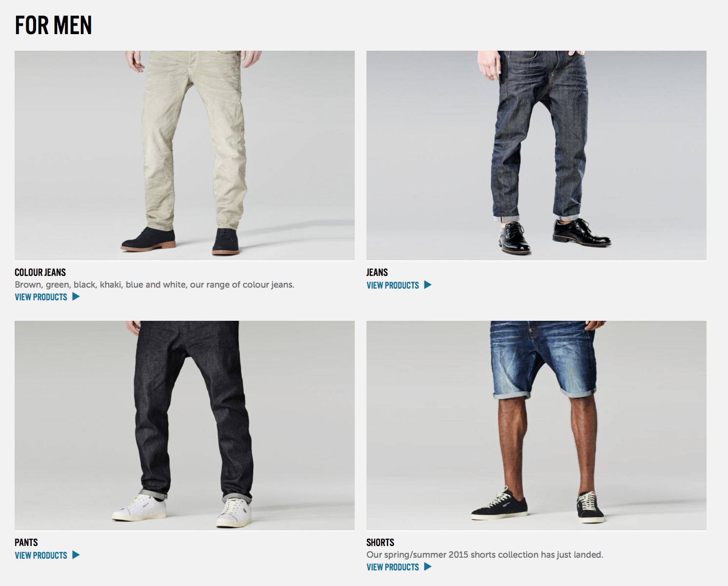728x586 pixels.
Task: Click the spring/summer 2015 shorts description
Action: coord(485,555)
